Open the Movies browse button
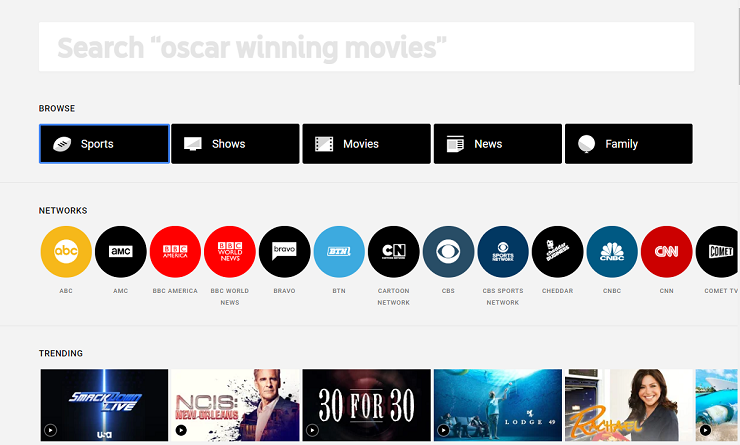This screenshot has height=445, width=740. pyautogui.click(x=366, y=144)
